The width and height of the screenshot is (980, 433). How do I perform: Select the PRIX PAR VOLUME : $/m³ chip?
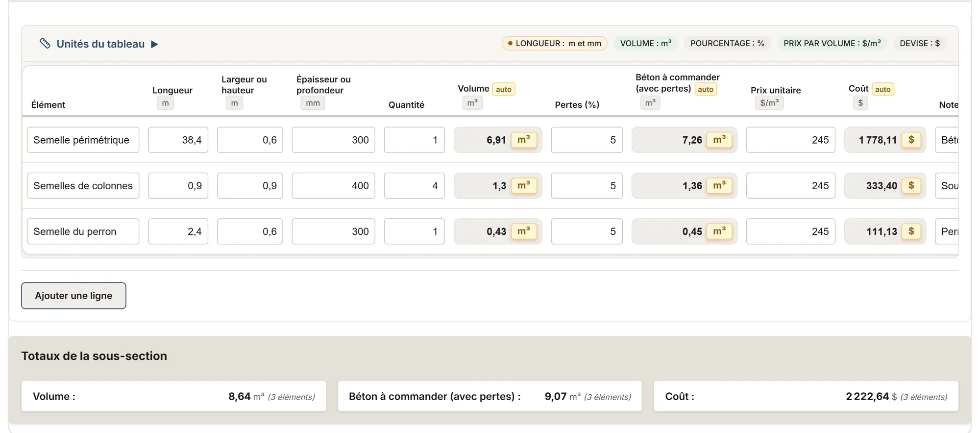[832, 43]
